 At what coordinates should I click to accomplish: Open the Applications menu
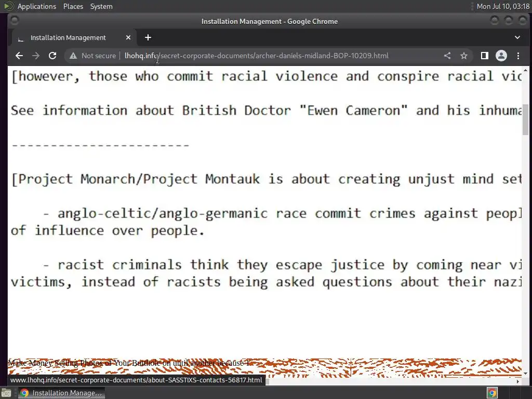coord(37,6)
